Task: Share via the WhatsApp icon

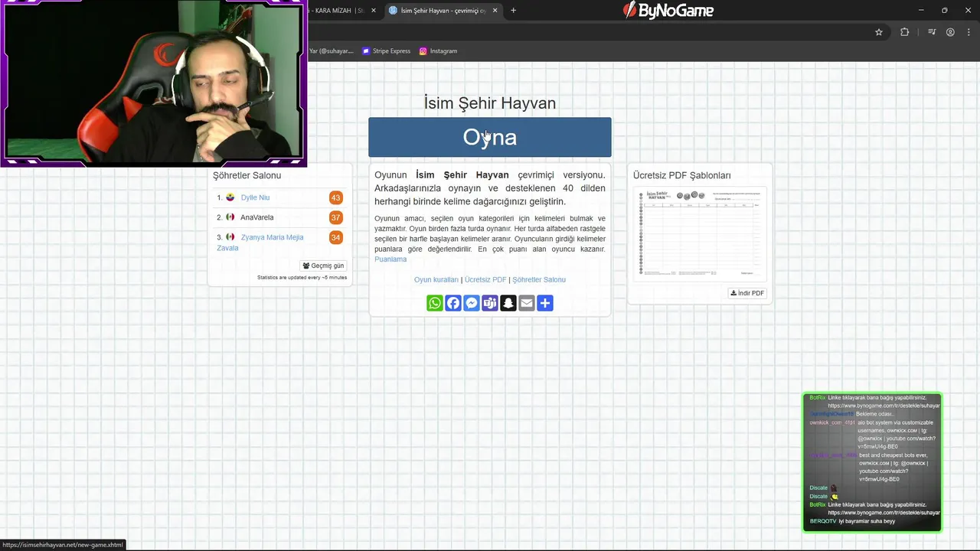Action: tap(435, 303)
